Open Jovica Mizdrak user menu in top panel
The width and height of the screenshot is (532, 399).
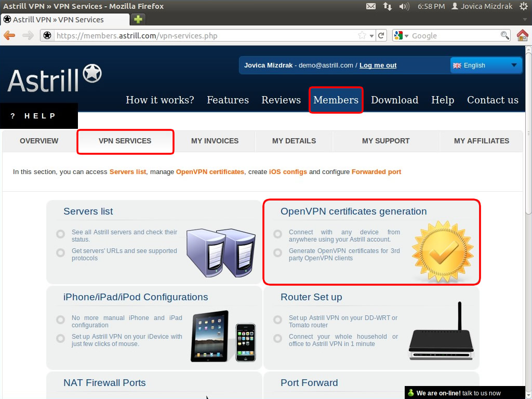pos(482,6)
